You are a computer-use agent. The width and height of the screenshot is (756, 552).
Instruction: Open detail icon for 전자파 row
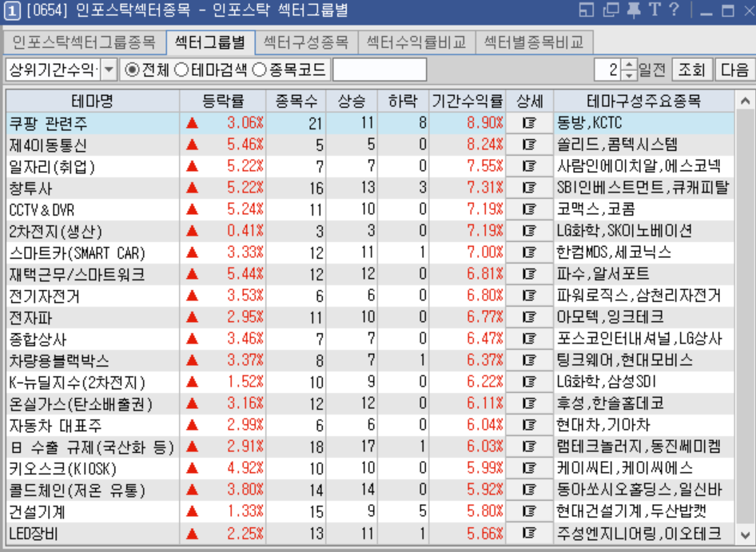click(x=529, y=317)
